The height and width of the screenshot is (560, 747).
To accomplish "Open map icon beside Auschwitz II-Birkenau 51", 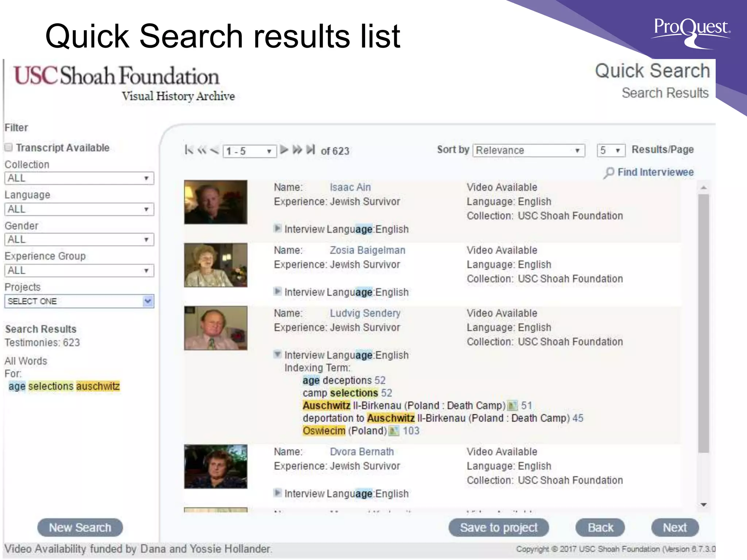I will 512,405.
